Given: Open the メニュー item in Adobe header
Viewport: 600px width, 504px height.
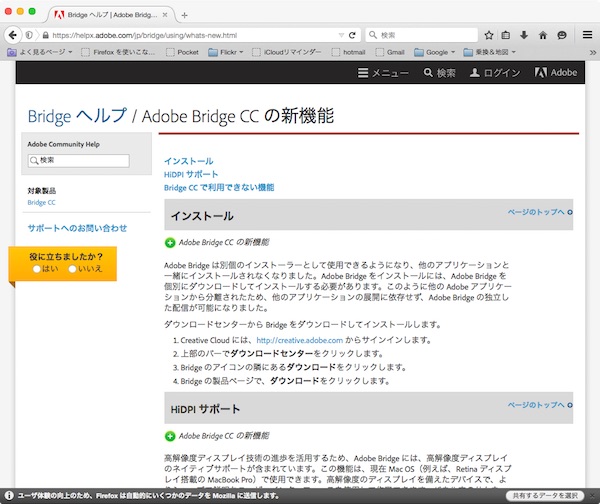Looking at the screenshot, I should pyautogui.click(x=383, y=73).
